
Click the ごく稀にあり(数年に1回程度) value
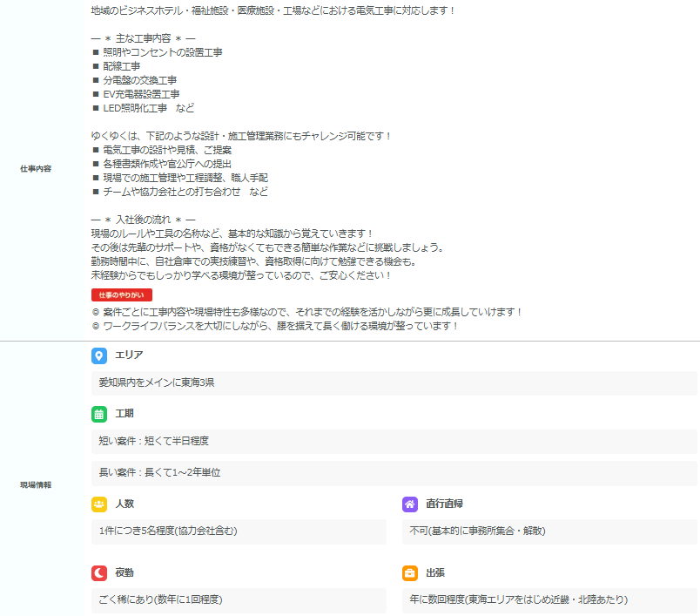239,600
